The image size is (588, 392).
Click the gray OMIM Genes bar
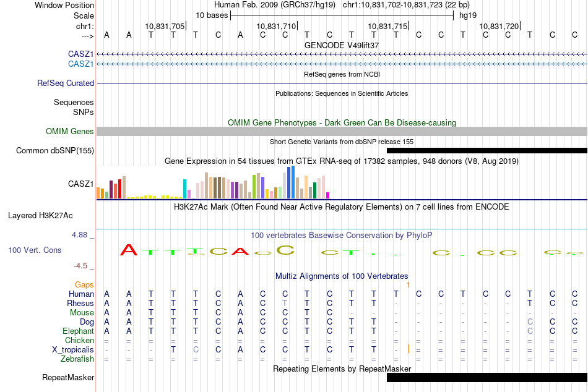coord(342,131)
